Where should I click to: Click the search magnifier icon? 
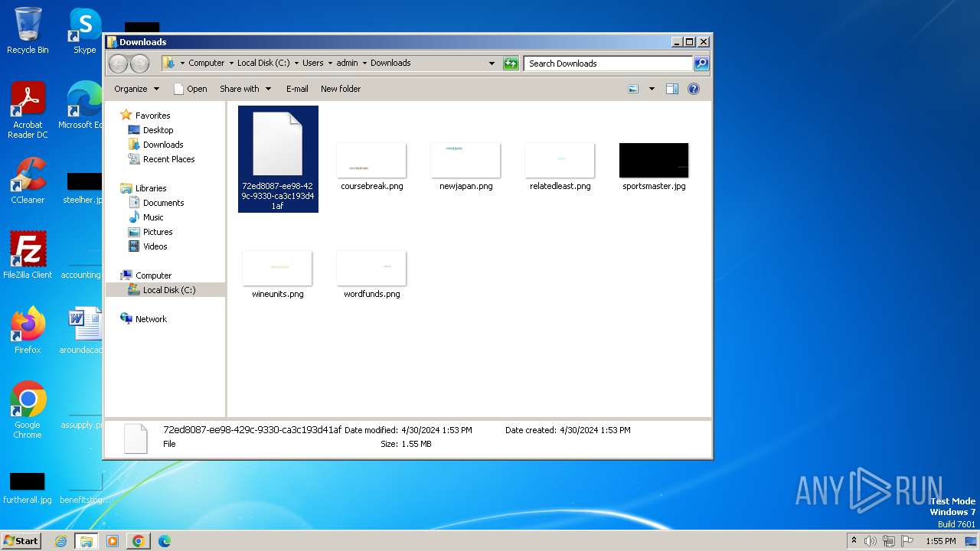click(701, 64)
